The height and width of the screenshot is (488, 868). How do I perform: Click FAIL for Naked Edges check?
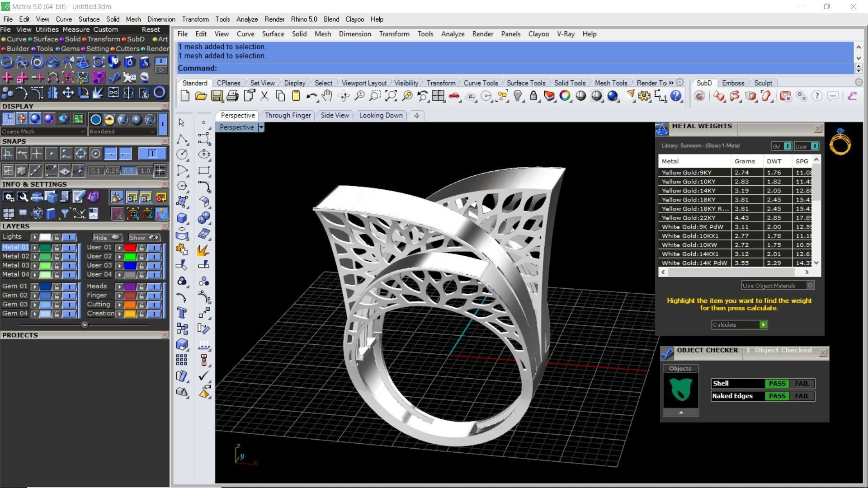pos(802,396)
